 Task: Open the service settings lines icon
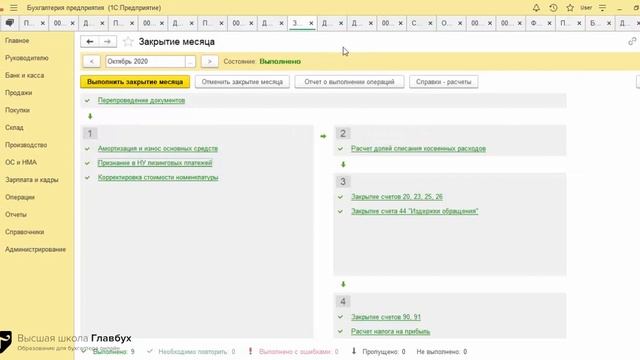(602, 8)
